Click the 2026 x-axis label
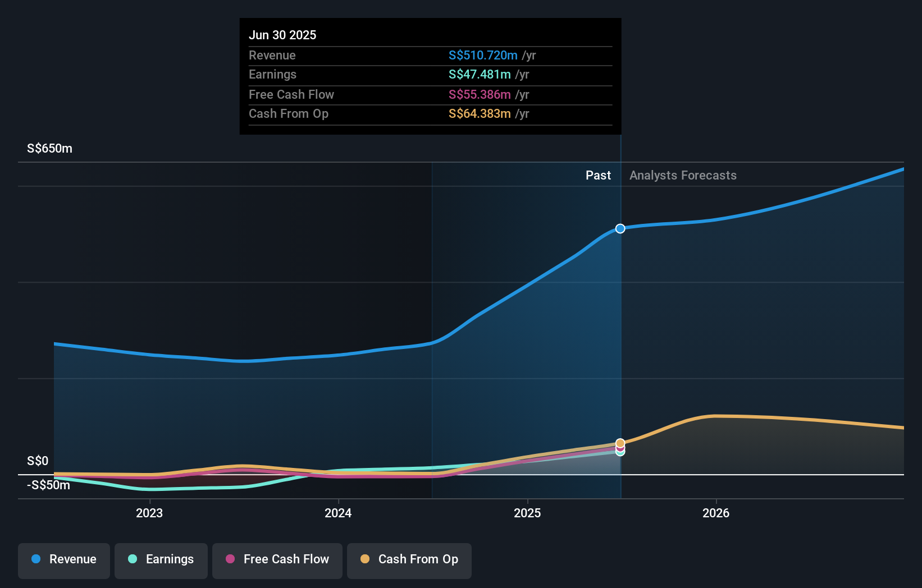Screen dimensions: 922x588 [716, 513]
